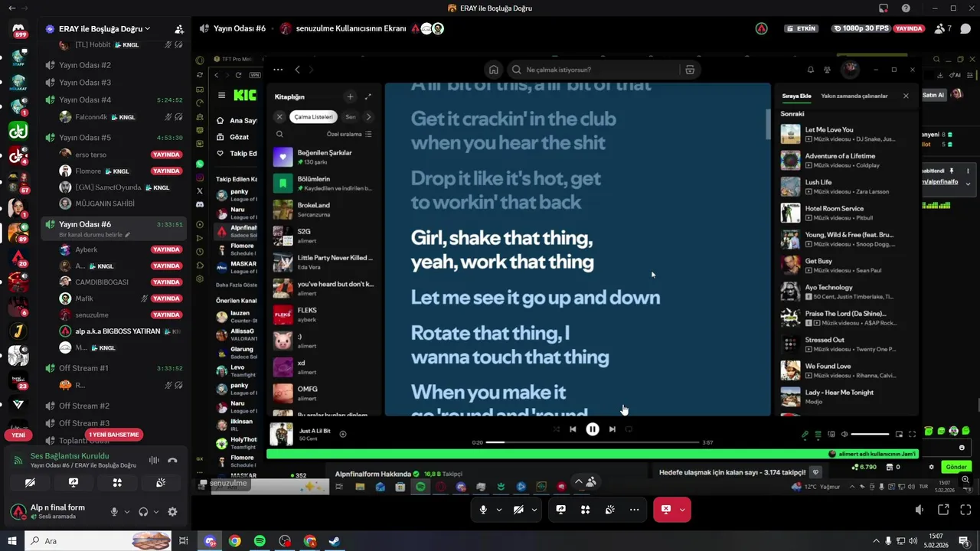The height and width of the screenshot is (551, 980).
Task: Open Discord user settings gear
Action: pos(172,512)
